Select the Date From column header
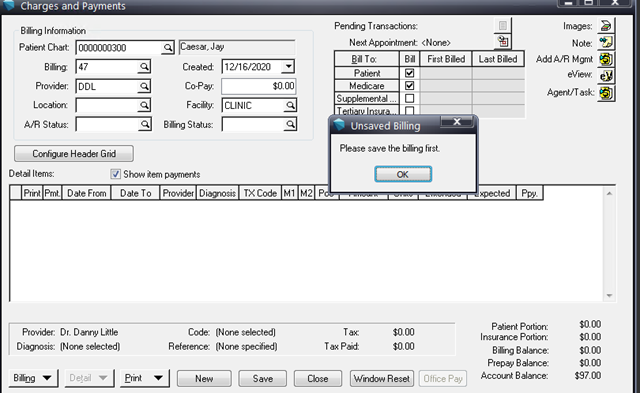The height and width of the screenshot is (393, 640). (x=87, y=193)
